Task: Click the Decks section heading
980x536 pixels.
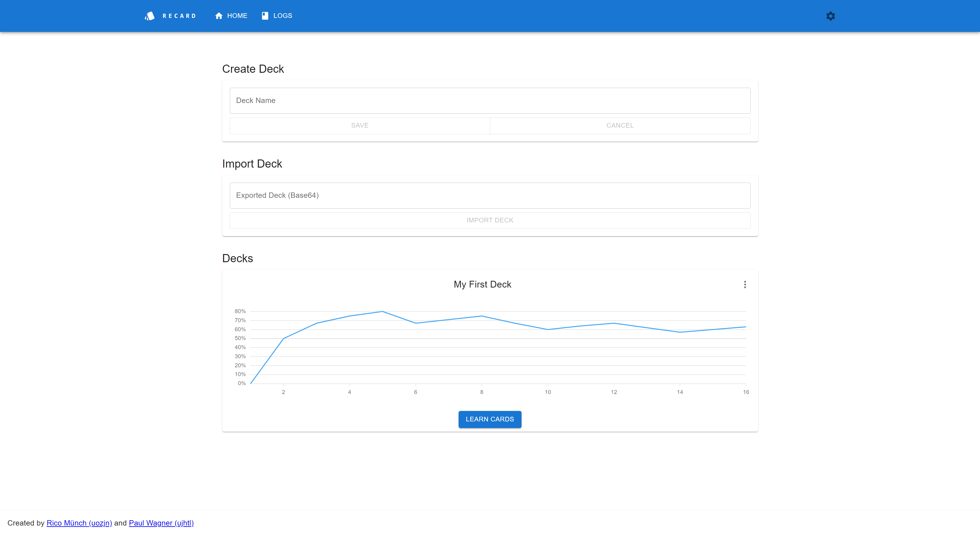Action: point(237,258)
